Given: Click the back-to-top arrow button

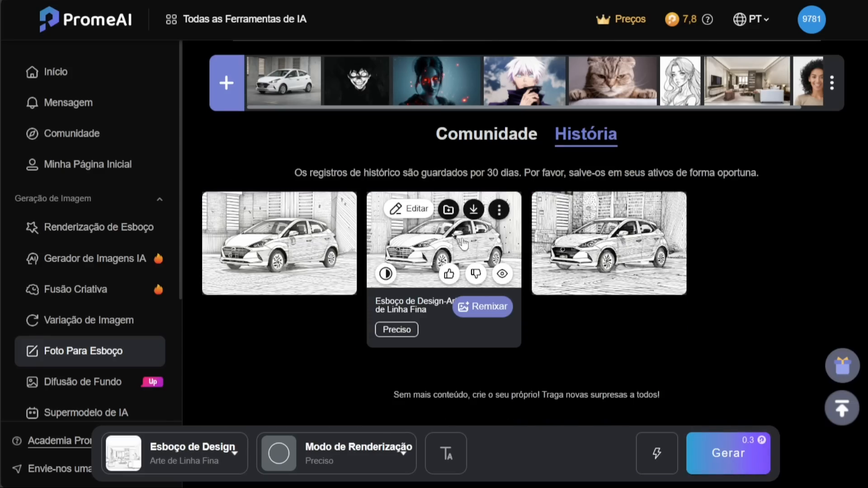Looking at the screenshot, I should (x=842, y=408).
